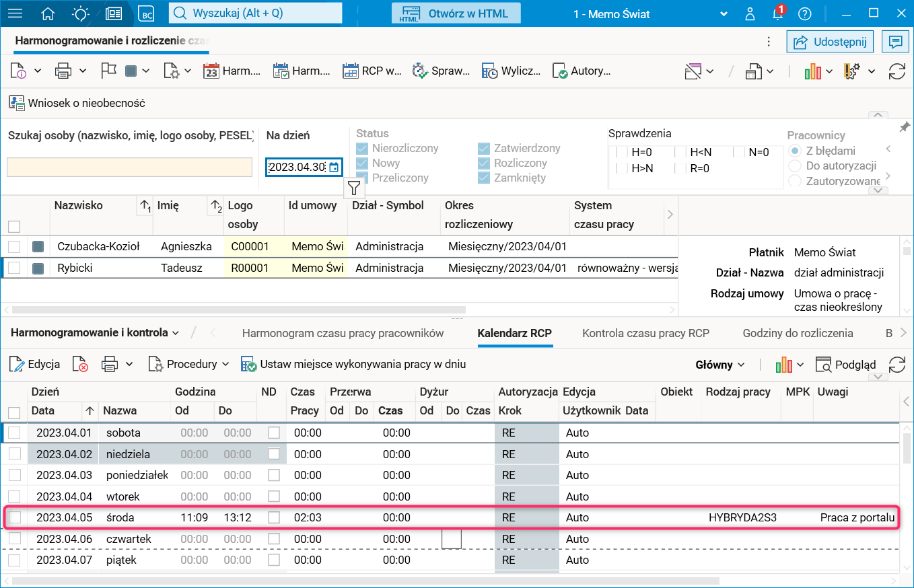
Task: Click the chat comment icon
Action: [895, 42]
